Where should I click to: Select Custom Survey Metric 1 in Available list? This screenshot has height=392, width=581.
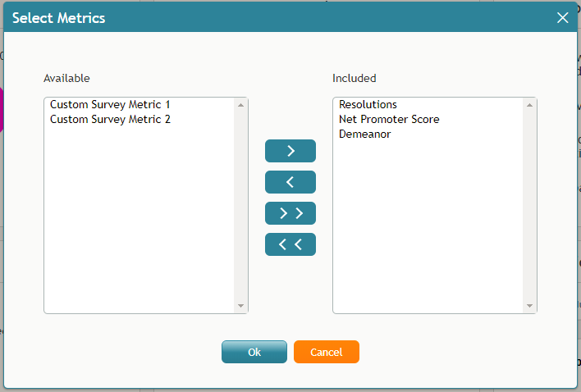(x=110, y=105)
